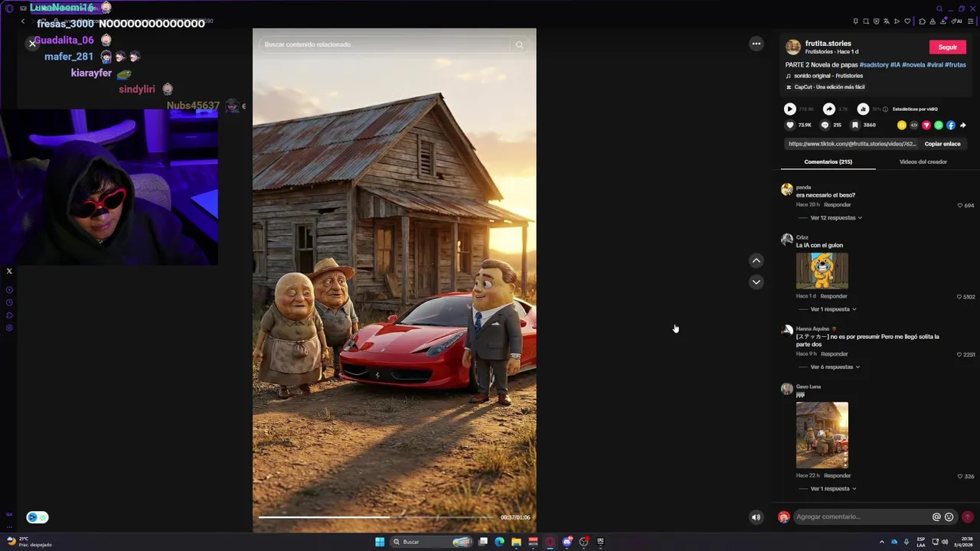Click the play count icon
Image resolution: width=980 pixels, height=551 pixels.
(x=789, y=109)
